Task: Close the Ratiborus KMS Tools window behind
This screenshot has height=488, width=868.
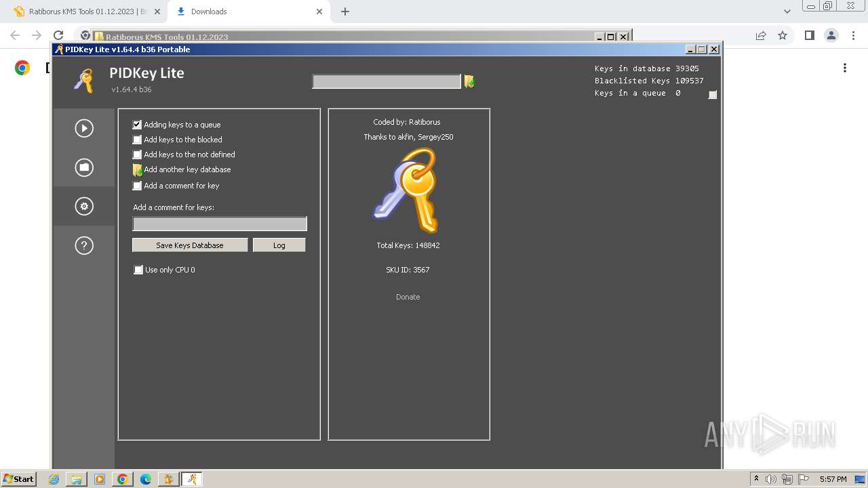Action: 623,37
